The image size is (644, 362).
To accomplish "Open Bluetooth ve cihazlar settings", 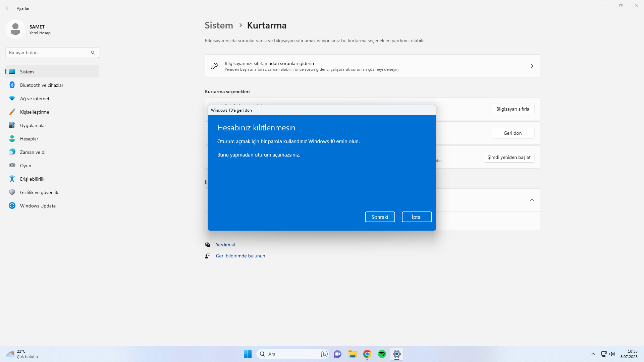I will [x=42, y=85].
